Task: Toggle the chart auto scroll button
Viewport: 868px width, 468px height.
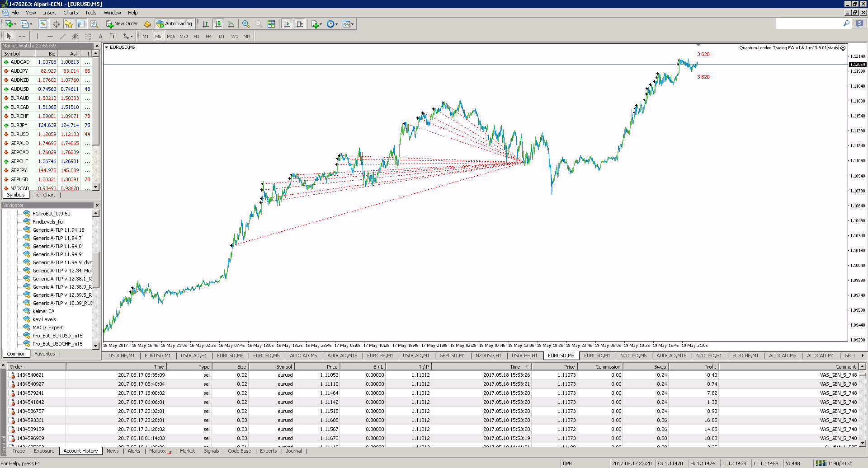Action: 287,24
